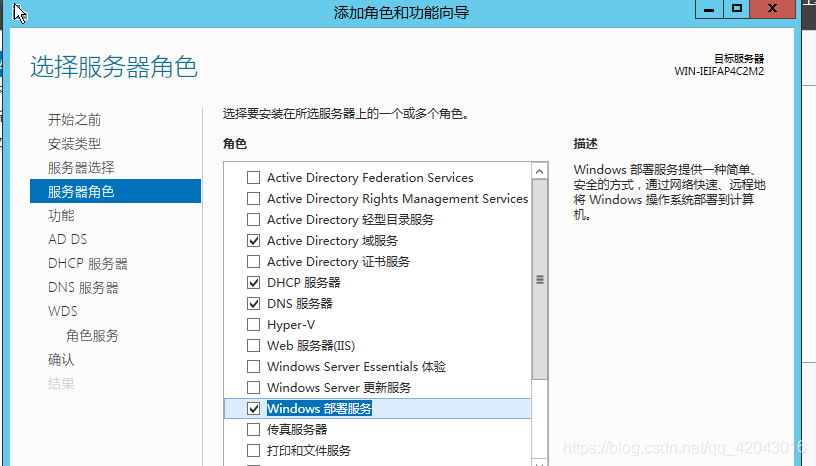Open 角色服务 sub-step under WDS
Image resolution: width=816 pixels, height=466 pixels.
click(93, 336)
